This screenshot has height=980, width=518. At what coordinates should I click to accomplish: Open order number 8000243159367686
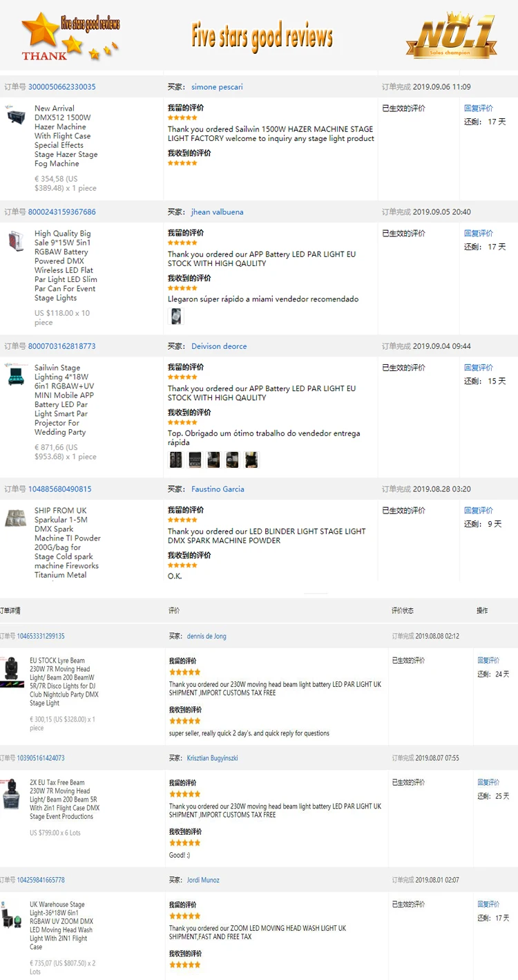[62, 212]
